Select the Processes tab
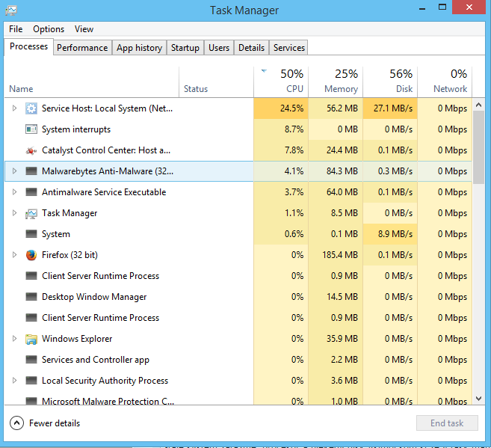This screenshot has width=491, height=448. click(28, 46)
